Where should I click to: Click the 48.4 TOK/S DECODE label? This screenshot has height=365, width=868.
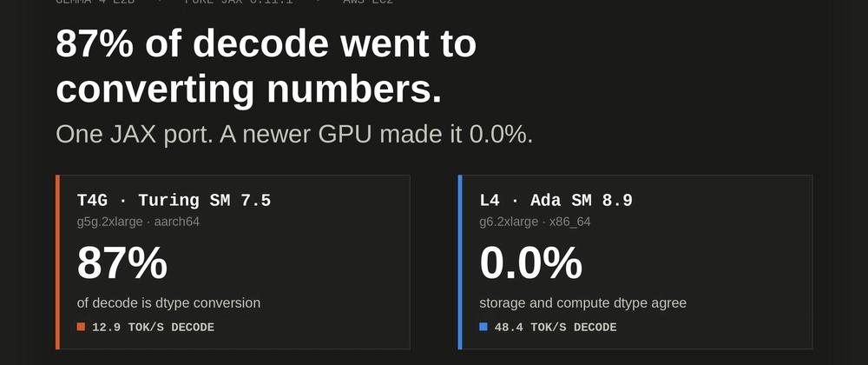(x=556, y=328)
